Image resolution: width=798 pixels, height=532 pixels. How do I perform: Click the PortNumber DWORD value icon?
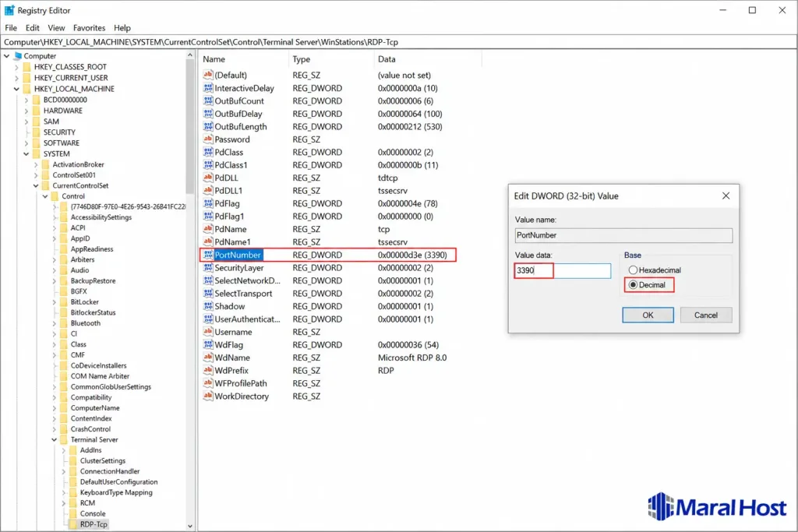tap(207, 255)
